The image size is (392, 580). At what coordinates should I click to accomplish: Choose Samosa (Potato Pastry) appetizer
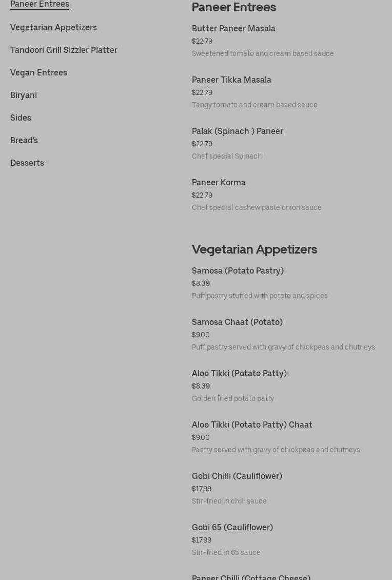click(x=238, y=271)
